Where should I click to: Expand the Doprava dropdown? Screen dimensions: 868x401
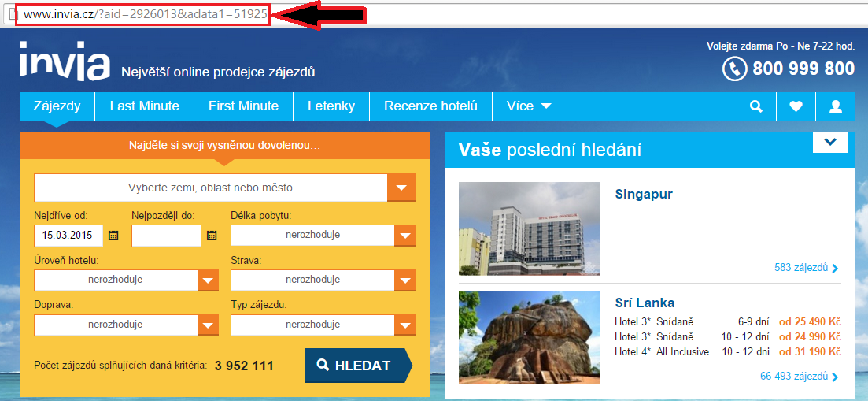click(208, 325)
